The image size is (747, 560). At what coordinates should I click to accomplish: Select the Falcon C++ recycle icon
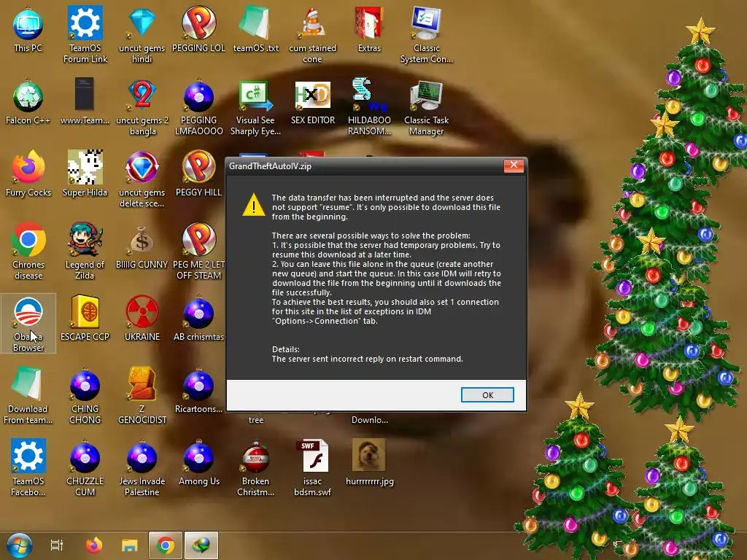[28, 103]
